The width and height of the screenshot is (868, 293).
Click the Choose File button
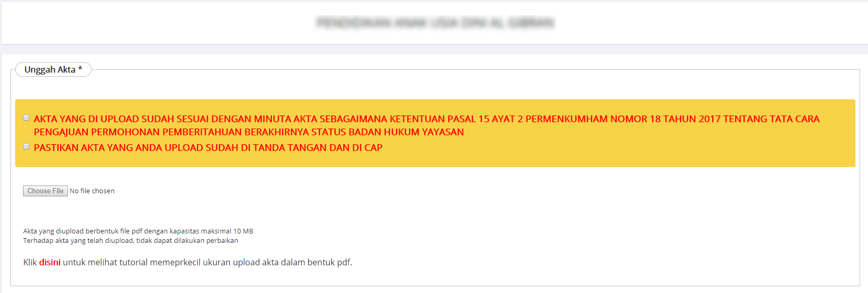(x=45, y=191)
